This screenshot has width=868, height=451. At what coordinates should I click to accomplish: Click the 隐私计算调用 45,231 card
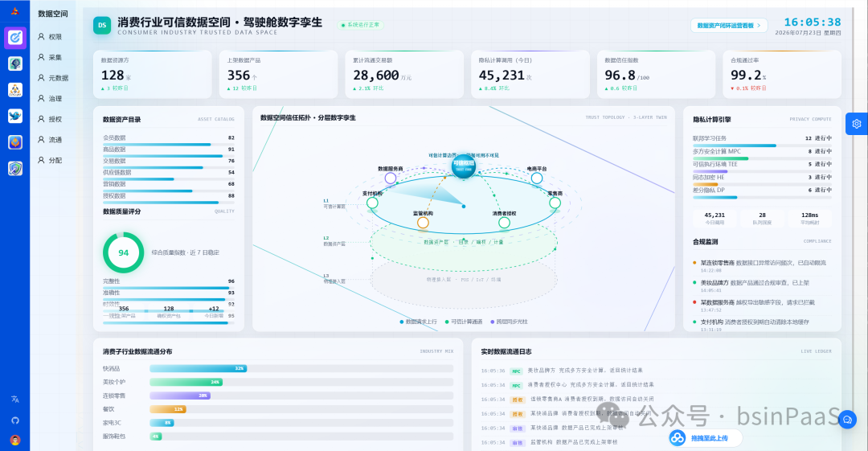530,74
